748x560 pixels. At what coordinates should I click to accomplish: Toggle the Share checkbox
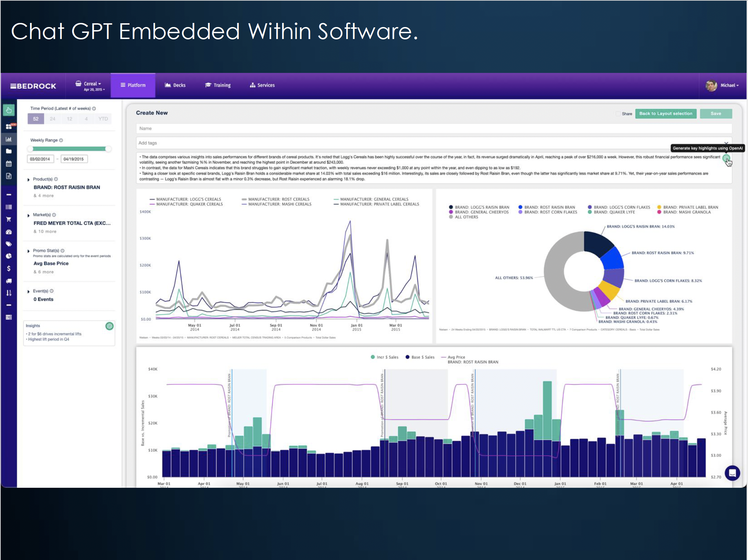[x=618, y=114]
